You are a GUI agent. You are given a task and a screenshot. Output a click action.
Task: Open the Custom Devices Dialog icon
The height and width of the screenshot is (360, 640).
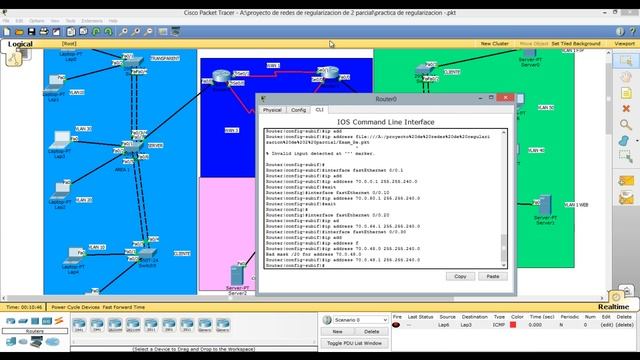click(x=176, y=32)
